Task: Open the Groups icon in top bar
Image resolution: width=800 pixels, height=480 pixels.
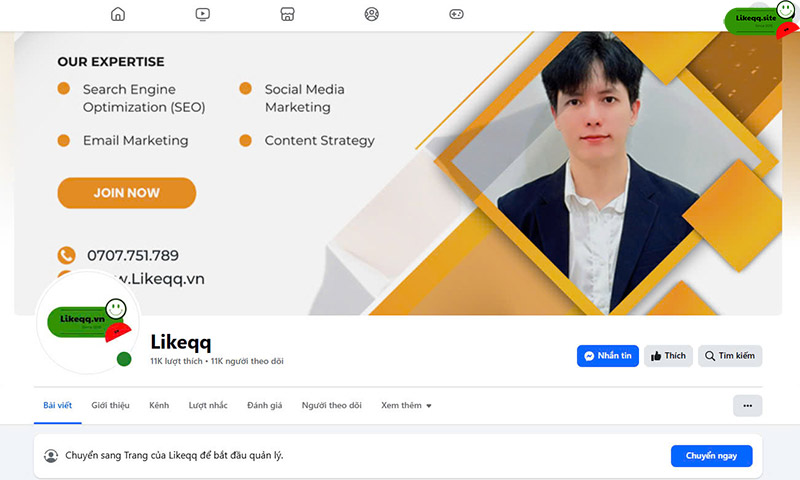Action: pos(371,14)
